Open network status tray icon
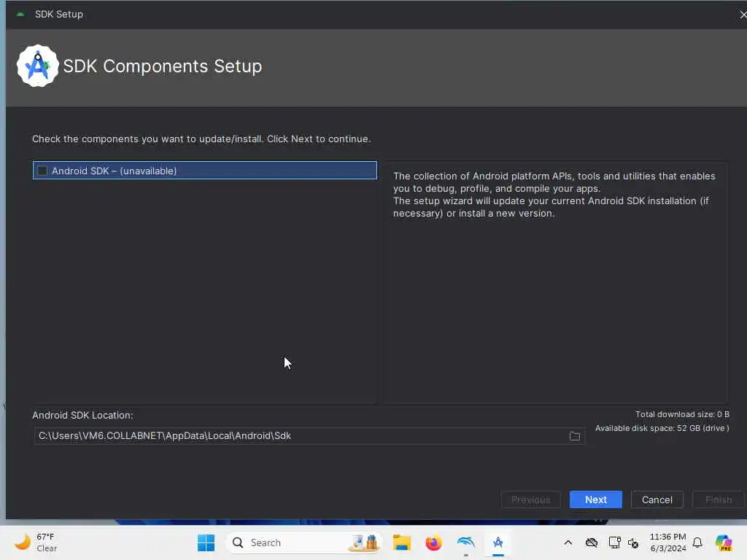This screenshot has width=747, height=560. pyautogui.click(x=614, y=542)
